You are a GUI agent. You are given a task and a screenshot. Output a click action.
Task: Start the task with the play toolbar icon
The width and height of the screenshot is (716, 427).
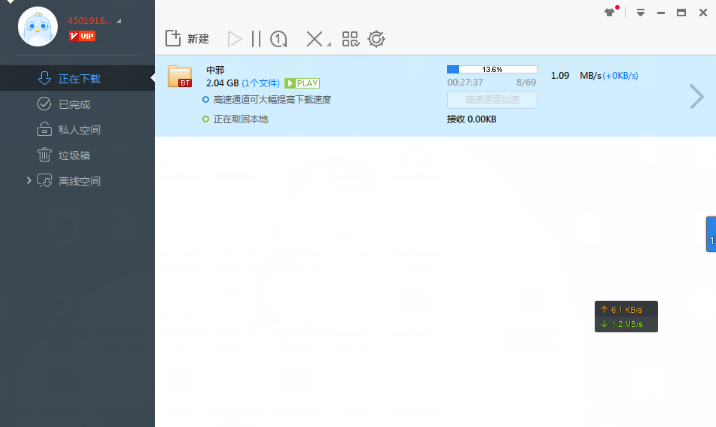pyautogui.click(x=234, y=39)
